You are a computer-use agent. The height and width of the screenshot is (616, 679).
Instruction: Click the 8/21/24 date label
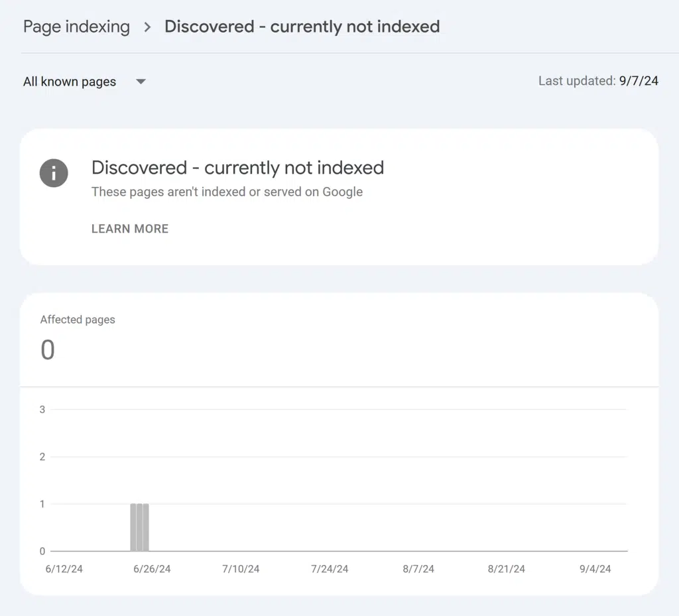(x=506, y=569)
